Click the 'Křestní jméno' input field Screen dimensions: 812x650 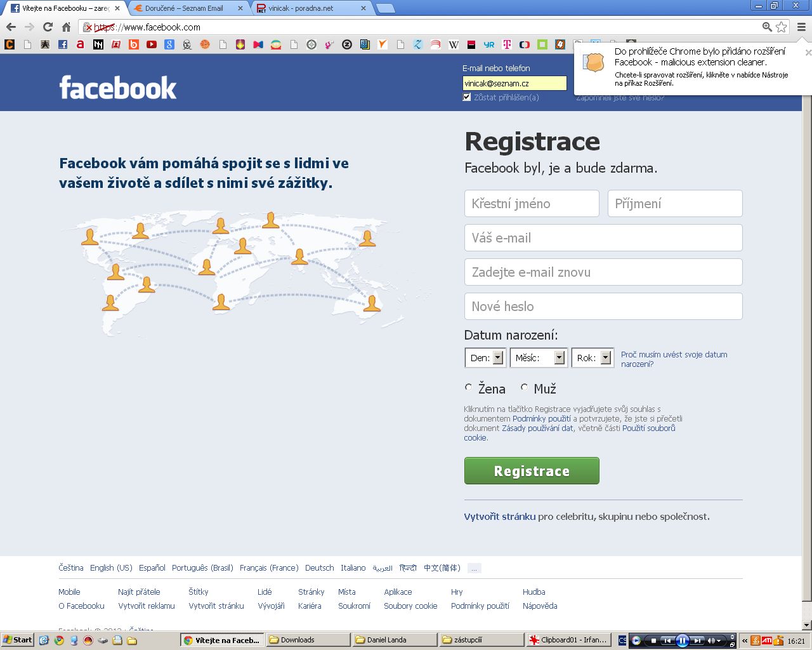(532, 204)
